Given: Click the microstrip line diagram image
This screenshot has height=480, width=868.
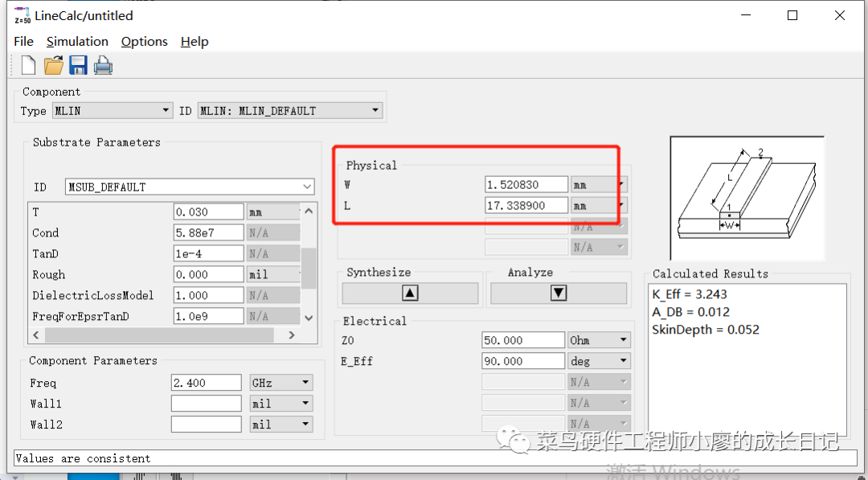Looking at the screenshot, I should (x=747, y=198).
